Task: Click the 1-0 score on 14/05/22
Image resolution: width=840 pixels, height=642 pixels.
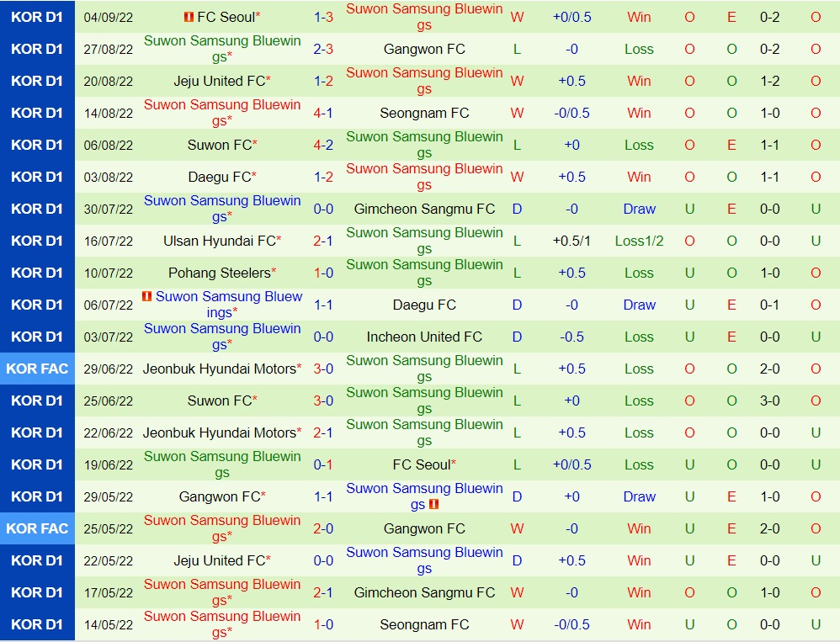Action: [323, 624]
